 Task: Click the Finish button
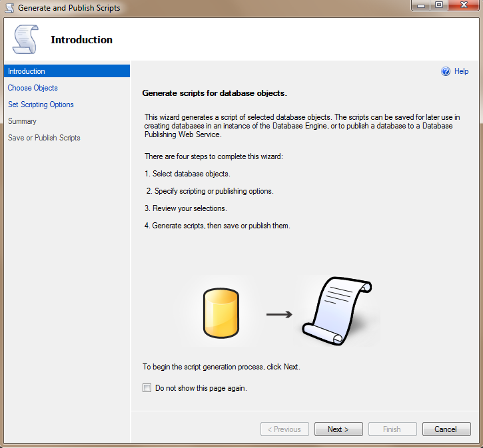point(392,429)
